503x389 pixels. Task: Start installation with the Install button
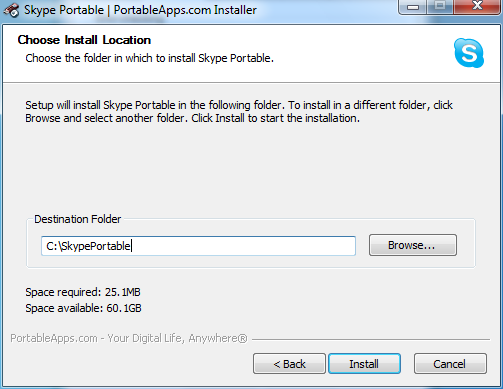point(364,364)
